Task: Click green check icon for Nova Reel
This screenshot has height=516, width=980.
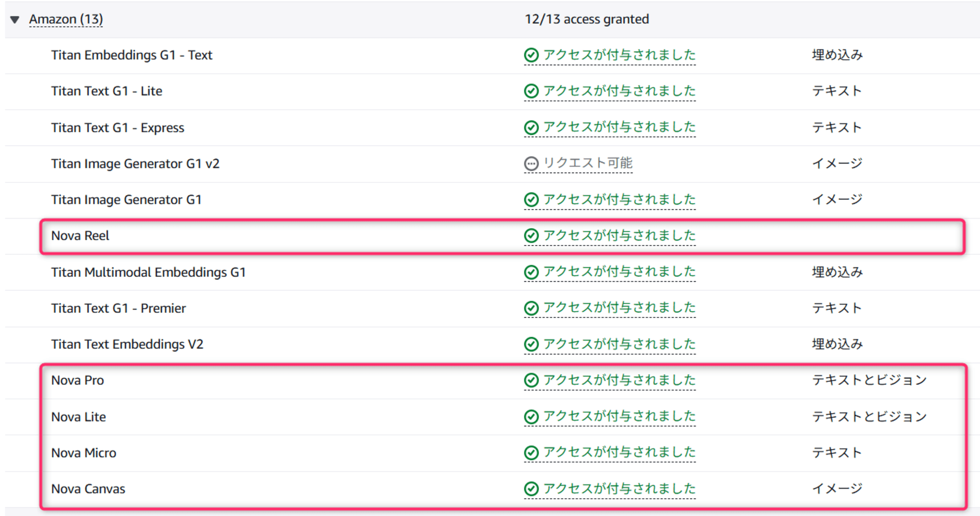Action: [x=531, y=236]
